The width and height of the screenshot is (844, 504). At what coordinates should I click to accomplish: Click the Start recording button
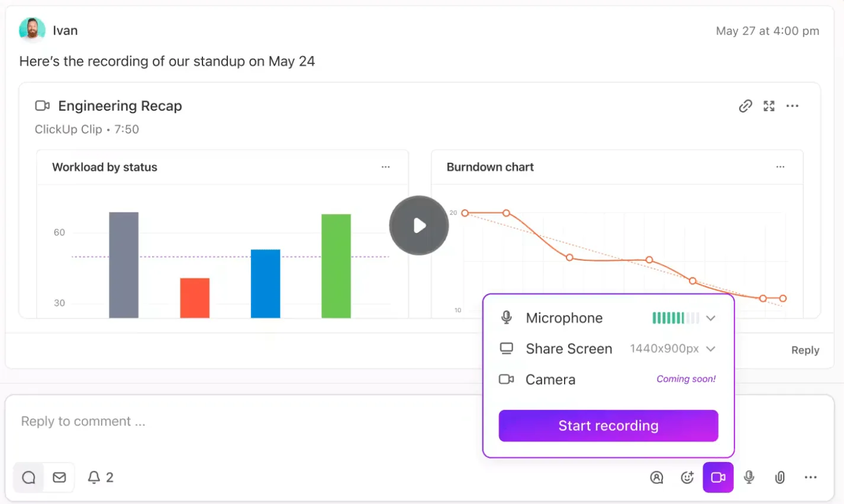[608, 426]
